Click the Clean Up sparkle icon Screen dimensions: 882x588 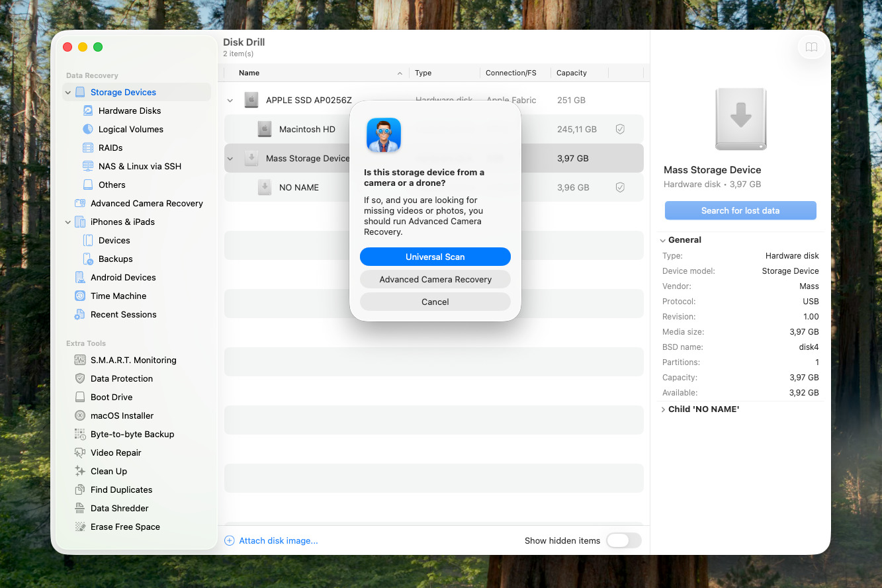(x=80, y=471)
